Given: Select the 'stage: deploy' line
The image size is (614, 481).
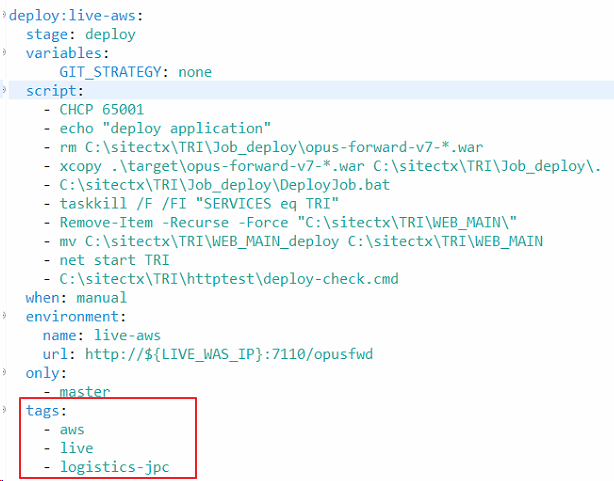Looking at the screenshot, I should (x=81, y=34).
